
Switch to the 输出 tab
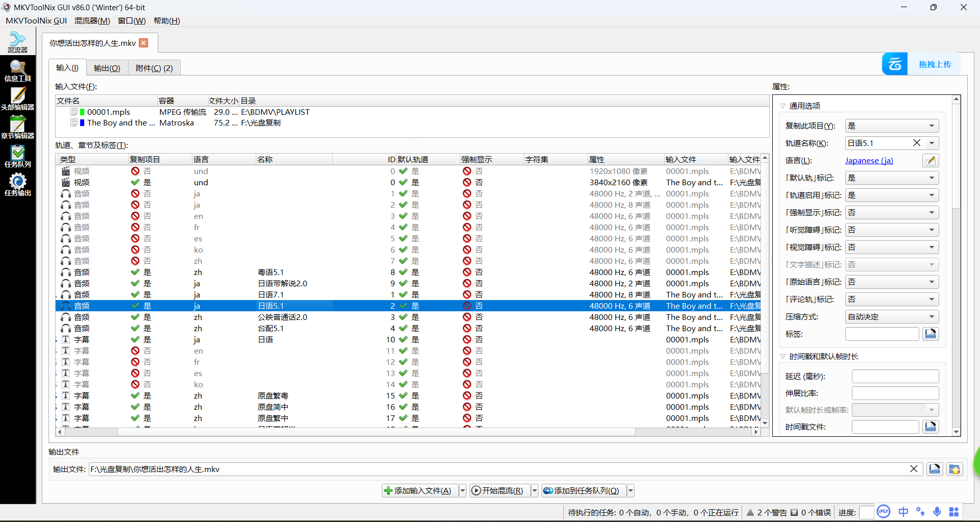[x=107, y=68]
